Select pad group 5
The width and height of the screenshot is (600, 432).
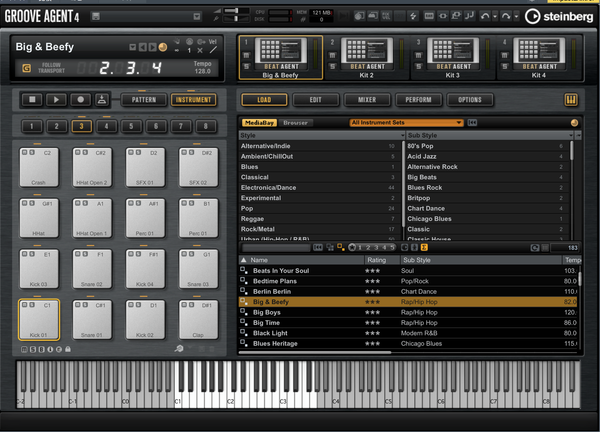(131, 126)
